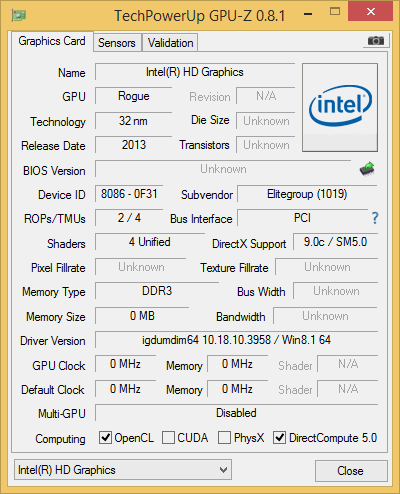Viewport: 400px width, 494px height.
Task: Close the window with the red X
Action: [371, 12]
